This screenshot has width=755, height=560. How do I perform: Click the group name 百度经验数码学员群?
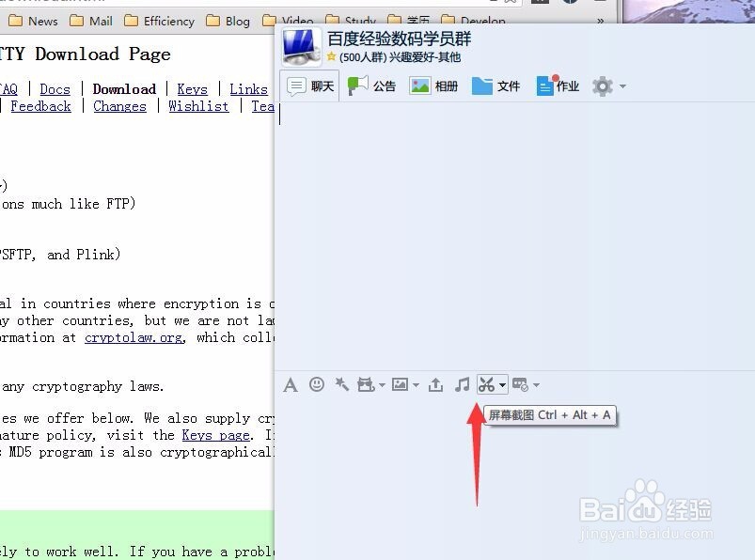pos(400,39)
